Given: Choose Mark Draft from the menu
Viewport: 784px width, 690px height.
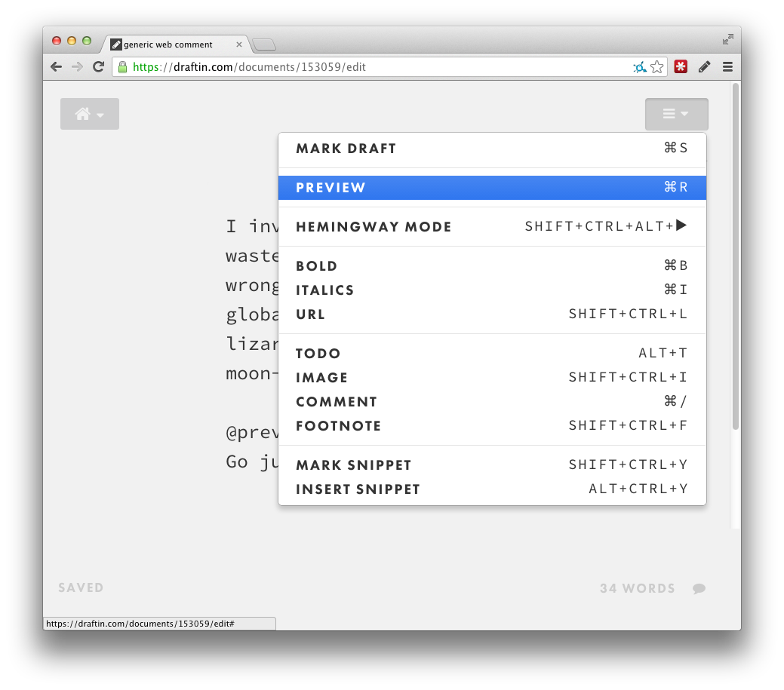Looking at the screenshot, I should (492, 149).
